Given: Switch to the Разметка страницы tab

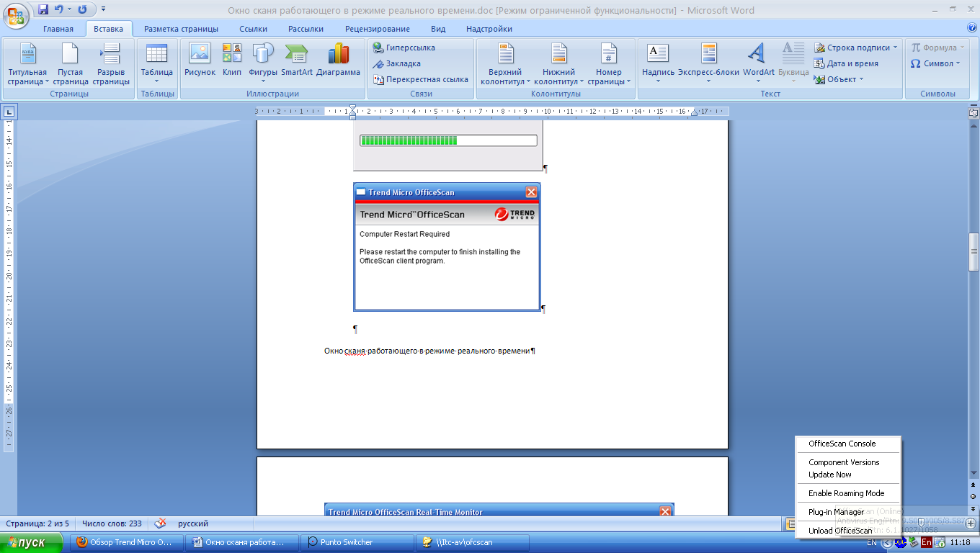Looking at the screenshot, I should tap(181, 29).
